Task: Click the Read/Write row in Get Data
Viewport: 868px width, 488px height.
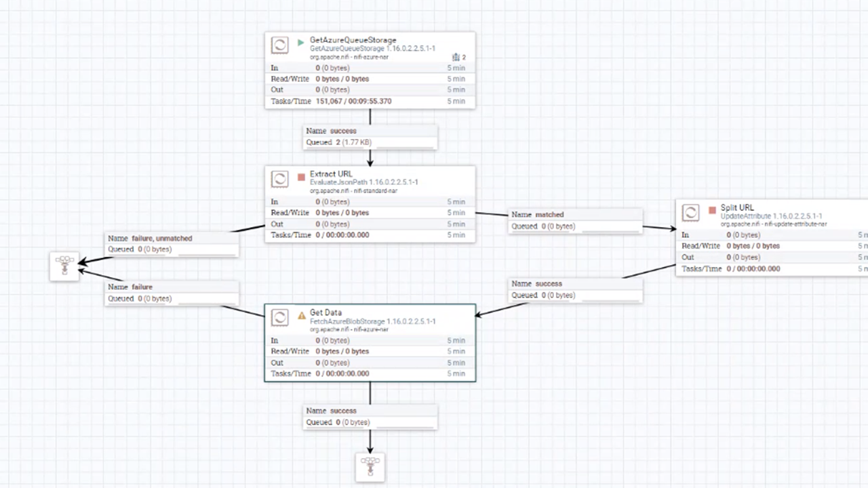Action: pos(370,351)
